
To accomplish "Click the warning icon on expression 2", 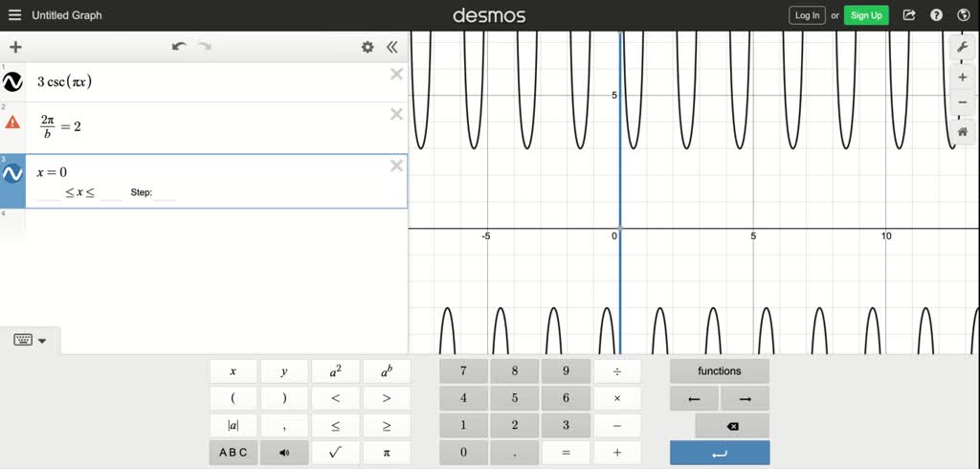I will [12, 123].
